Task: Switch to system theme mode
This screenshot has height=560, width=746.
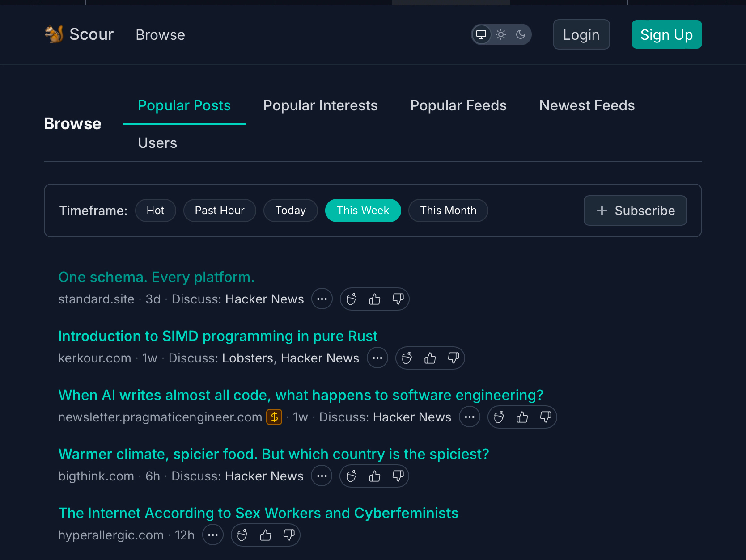Action: point(481,34)
